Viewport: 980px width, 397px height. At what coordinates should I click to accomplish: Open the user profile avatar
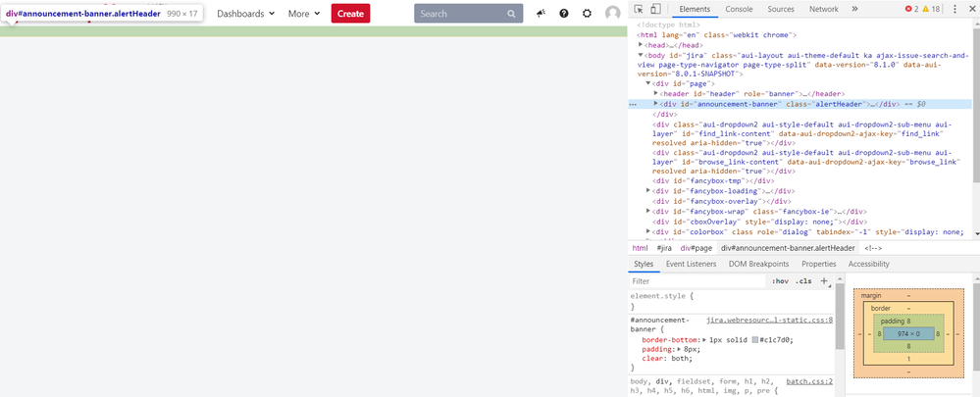pos(612,13)
